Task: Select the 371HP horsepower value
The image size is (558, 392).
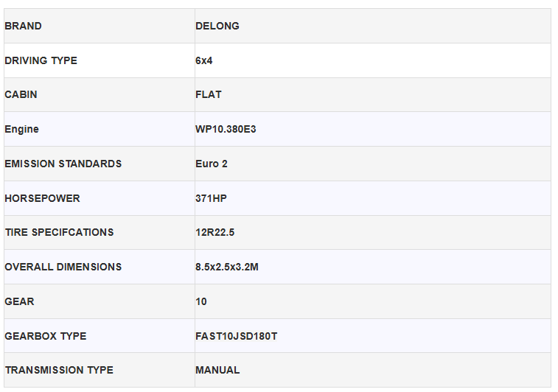Action: coord(211,198)
